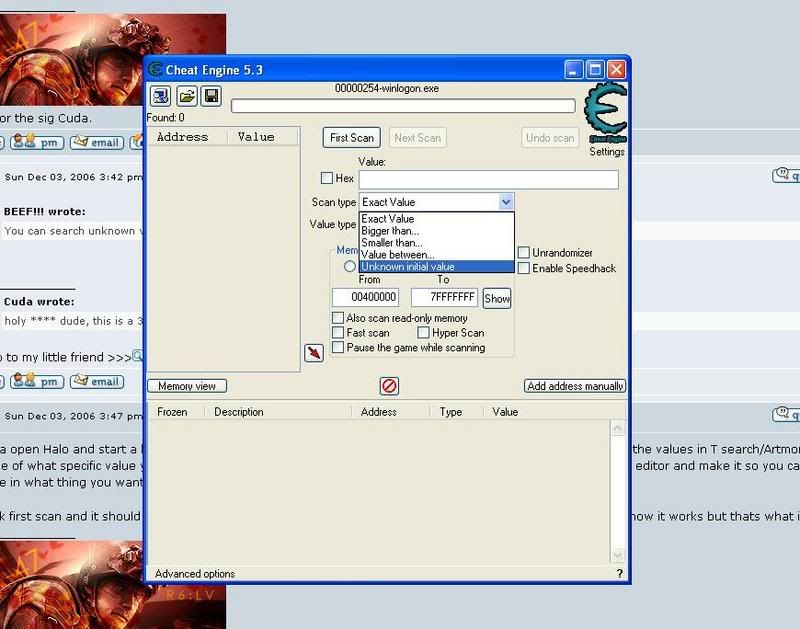Click the First Scan button

[352, 138]
